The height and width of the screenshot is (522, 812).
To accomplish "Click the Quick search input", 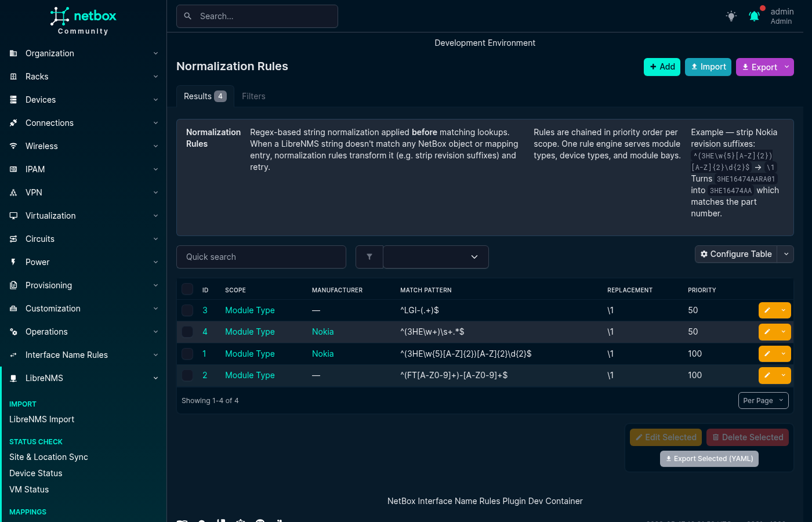I will pos(261,257).
